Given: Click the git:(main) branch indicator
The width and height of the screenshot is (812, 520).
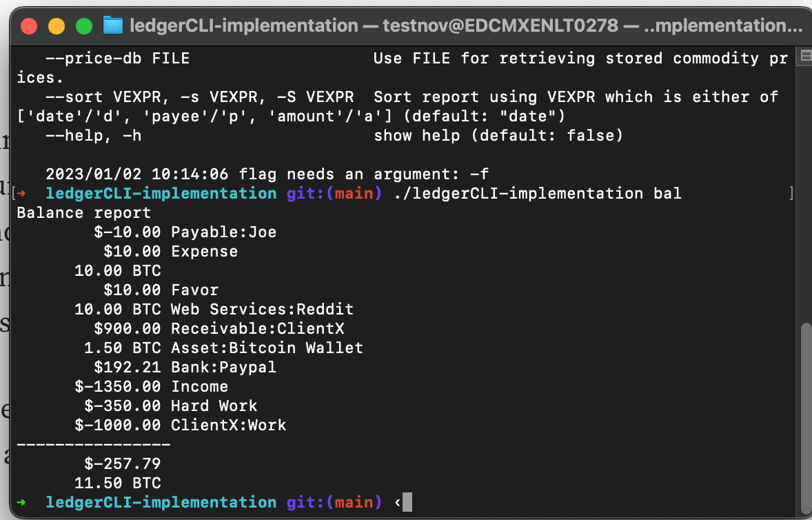Looking at the screenshot, I should click(334, 502).
